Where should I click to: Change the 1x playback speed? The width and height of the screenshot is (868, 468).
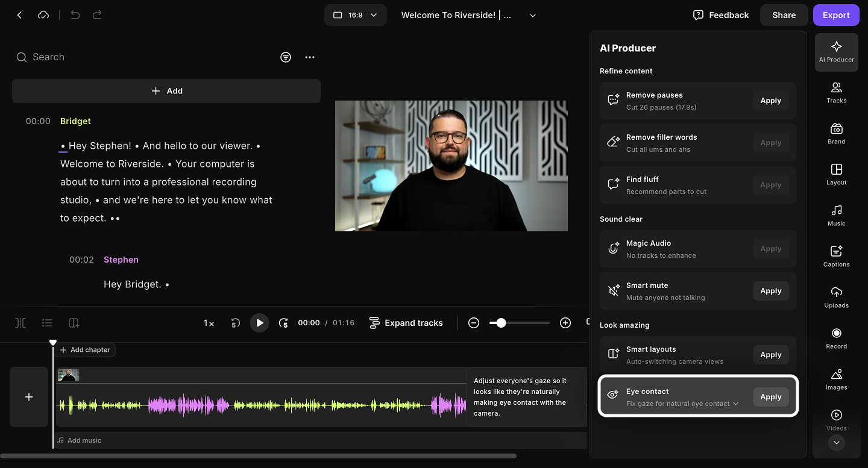pos(209,323)
